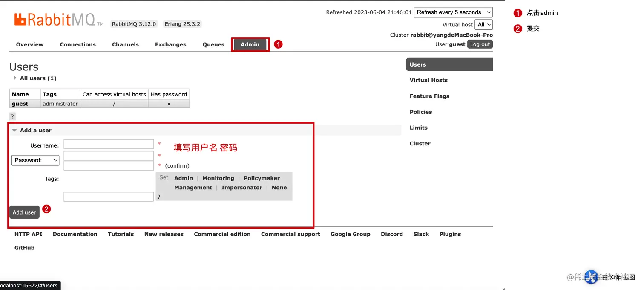This screenshot has width=644, height=290.
Task: Open the Discord footer link
Action: coord(392,234)
